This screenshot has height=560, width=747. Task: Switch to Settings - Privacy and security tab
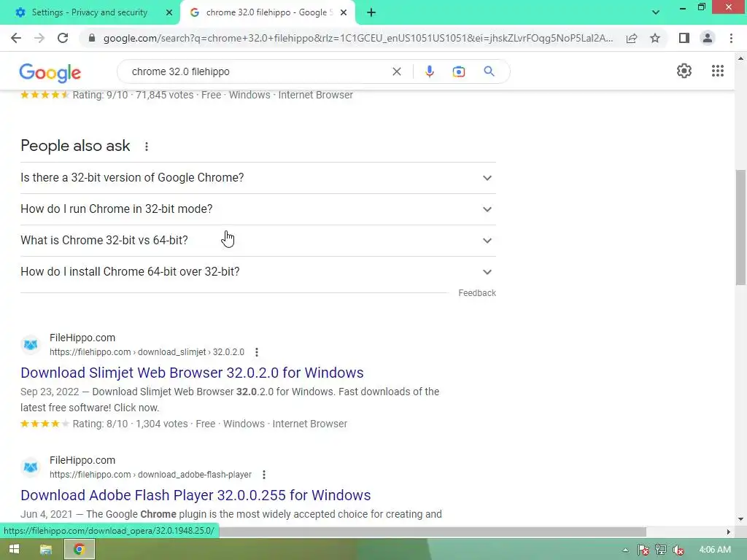89,12
